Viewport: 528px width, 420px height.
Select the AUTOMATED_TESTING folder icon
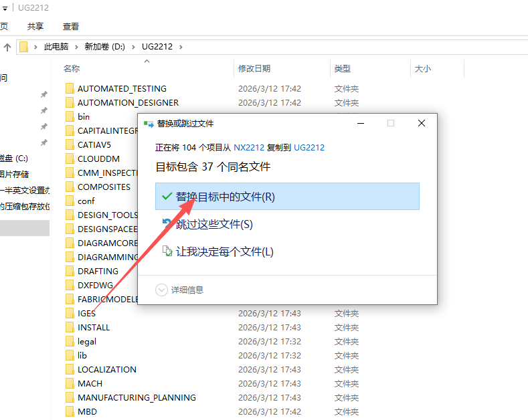click(x=70, y=88)
